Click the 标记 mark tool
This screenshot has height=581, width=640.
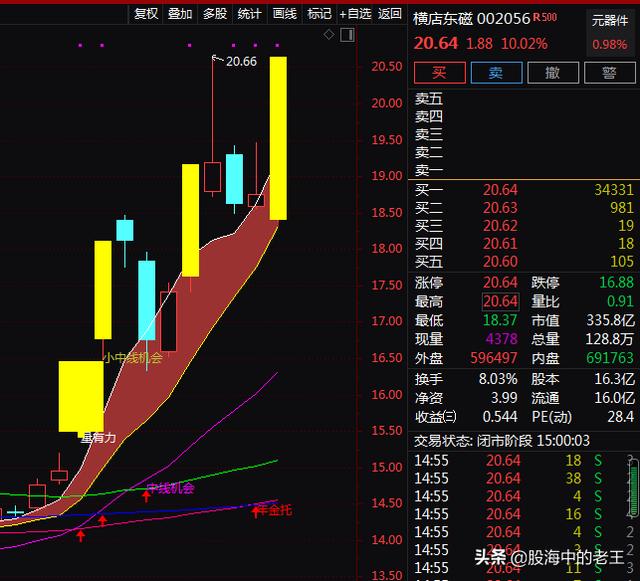(319, 13)
